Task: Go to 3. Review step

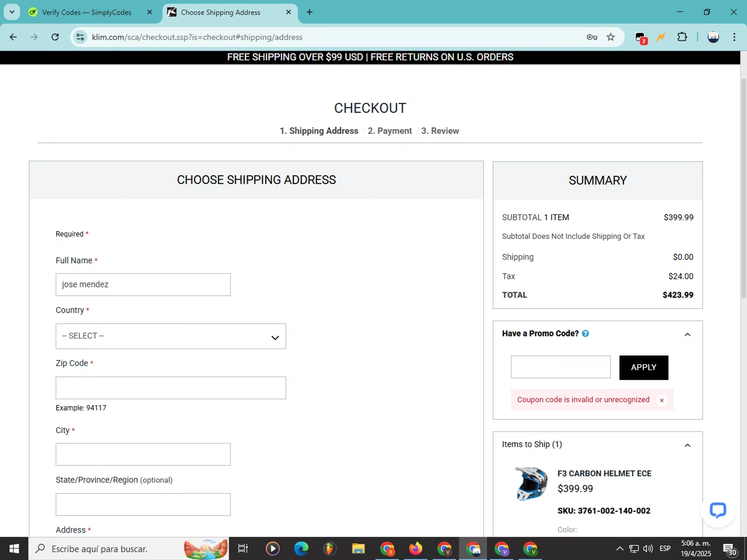Action: tap(440, 131)
